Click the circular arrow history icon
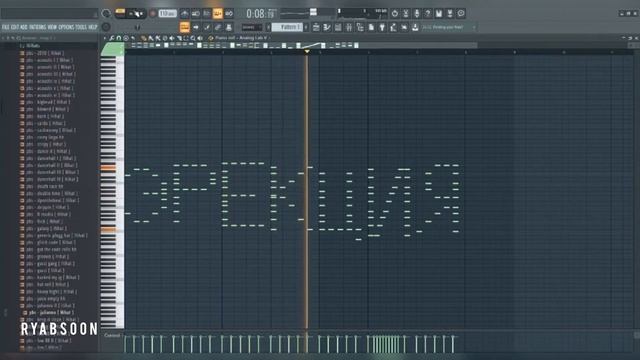Viewport: 640px width, 360px height. tap(395, 13)
